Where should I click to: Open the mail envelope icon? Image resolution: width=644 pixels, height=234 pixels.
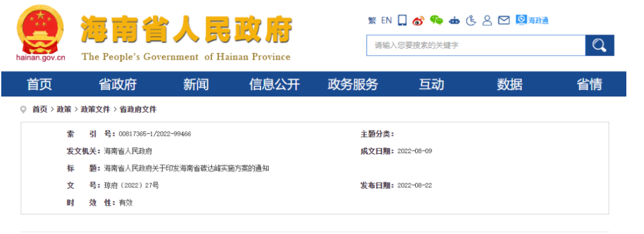coord(503,20)
